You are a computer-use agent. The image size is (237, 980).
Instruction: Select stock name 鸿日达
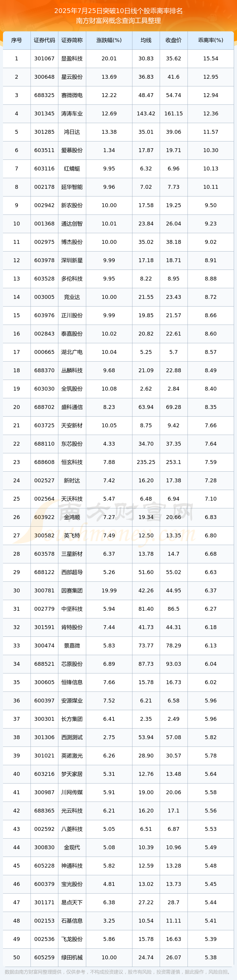coord(72,132)
